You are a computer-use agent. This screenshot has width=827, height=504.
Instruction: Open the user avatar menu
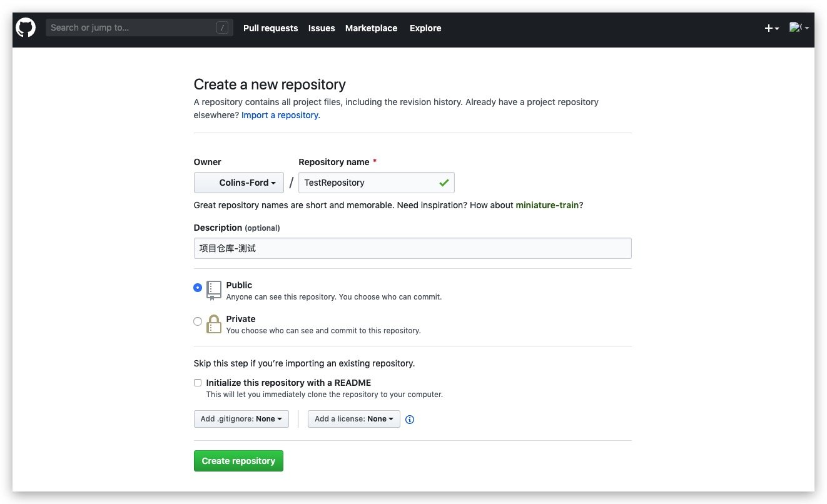pyautogui.click(x=799, y=28)
